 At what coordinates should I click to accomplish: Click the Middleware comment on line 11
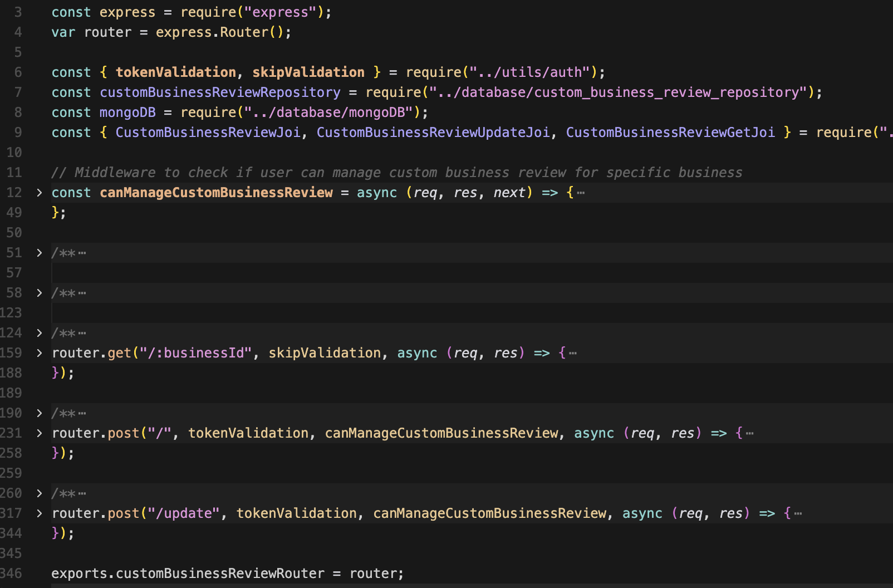[396, 173]
